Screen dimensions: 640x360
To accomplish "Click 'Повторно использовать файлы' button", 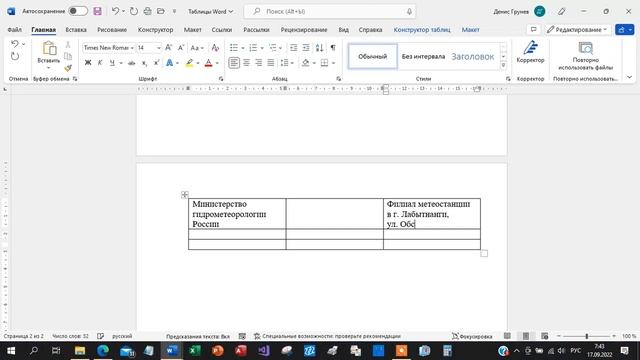I will coord(585,56).
